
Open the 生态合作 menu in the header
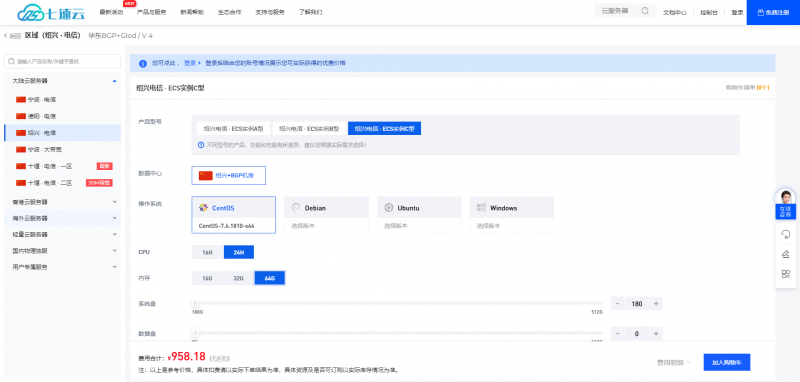(229, 12)
